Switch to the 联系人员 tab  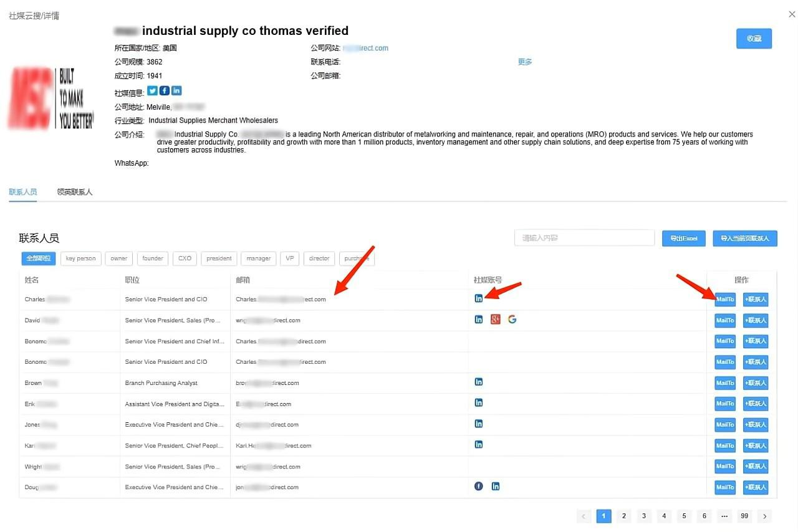tap(23, 192)
